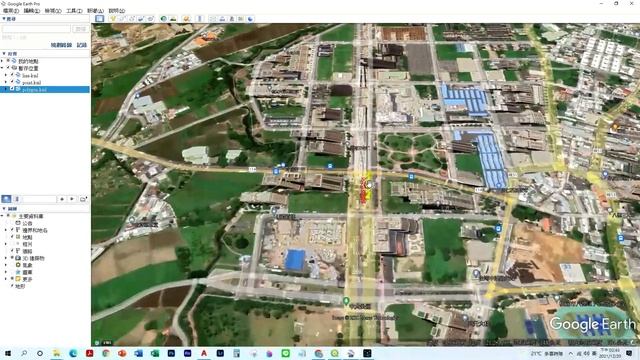The width and height of the screenshot is (640, 360).
Task: Toggle the 3D 建築物 layer checkbox
Action: 12,258
